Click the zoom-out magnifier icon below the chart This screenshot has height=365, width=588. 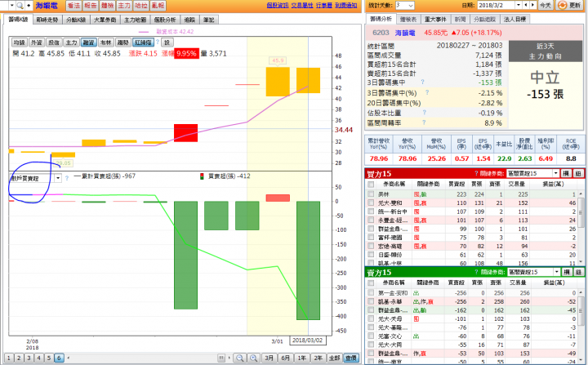click(240, 358)
